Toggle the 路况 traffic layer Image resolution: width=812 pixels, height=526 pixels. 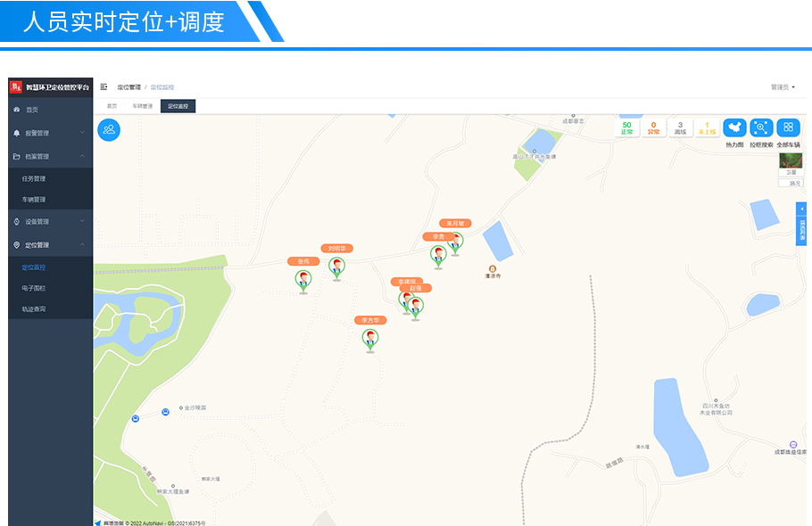pyautogui.click(x=791, y=183)
